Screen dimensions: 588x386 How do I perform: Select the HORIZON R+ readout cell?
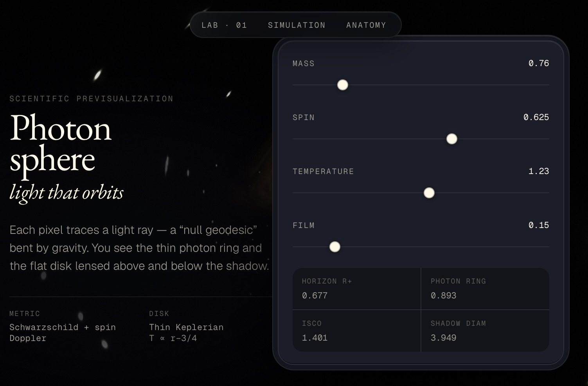click(356, 289)
